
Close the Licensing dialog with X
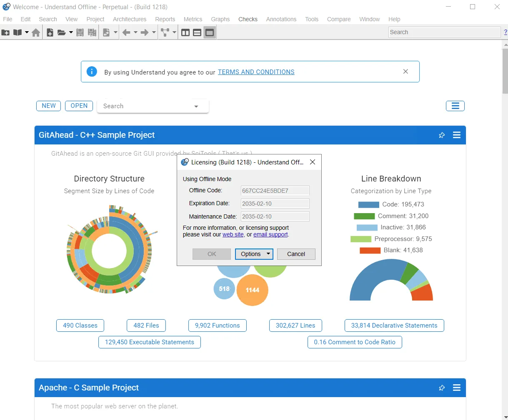click(313, 162)
